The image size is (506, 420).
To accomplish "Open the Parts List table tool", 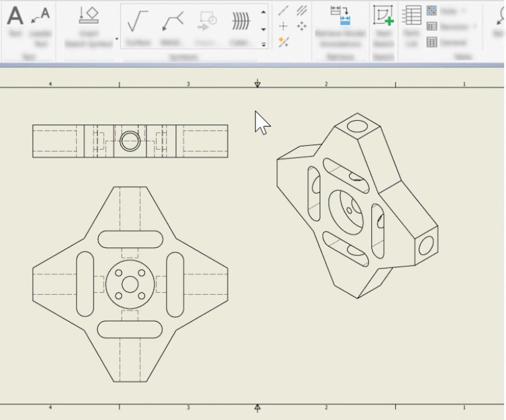I will 411,26.
